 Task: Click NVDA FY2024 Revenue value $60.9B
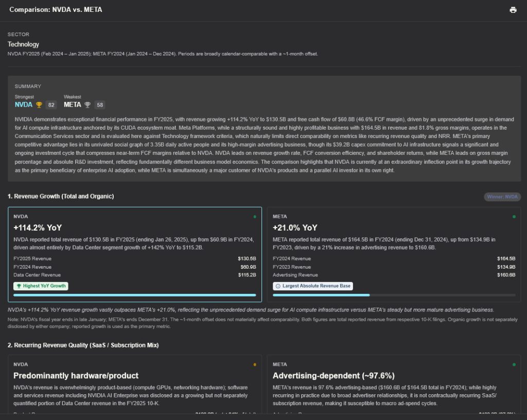pos(248,267)
